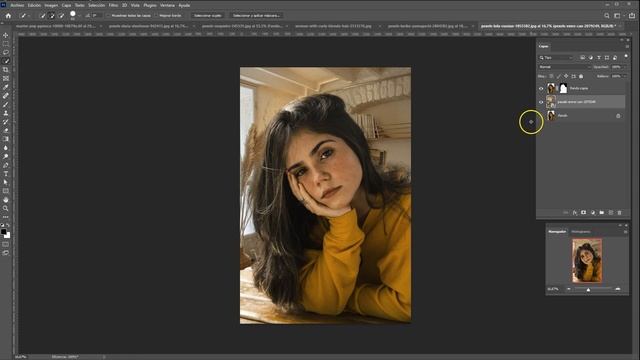Select the Eraser tool
This screenshot has width=640, height=360.
[6, 131]
